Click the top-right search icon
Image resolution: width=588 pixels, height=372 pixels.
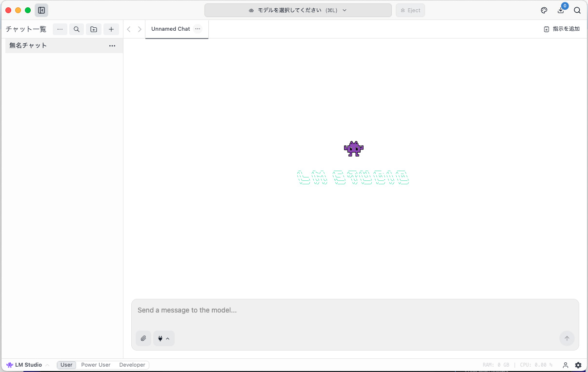577,10
